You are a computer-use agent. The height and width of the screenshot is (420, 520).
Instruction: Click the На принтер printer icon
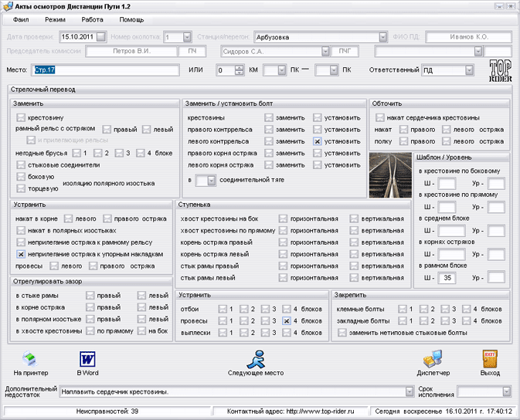(30, 358)
